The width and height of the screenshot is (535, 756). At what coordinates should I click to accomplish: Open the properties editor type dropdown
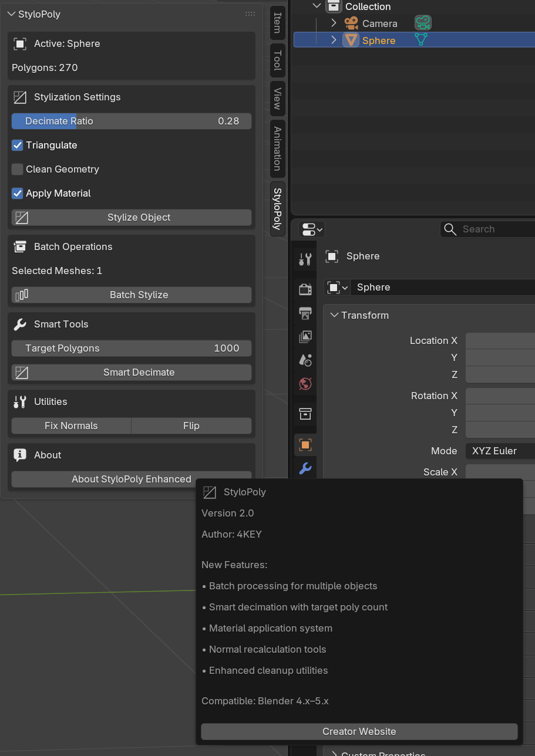pos(312,229)
